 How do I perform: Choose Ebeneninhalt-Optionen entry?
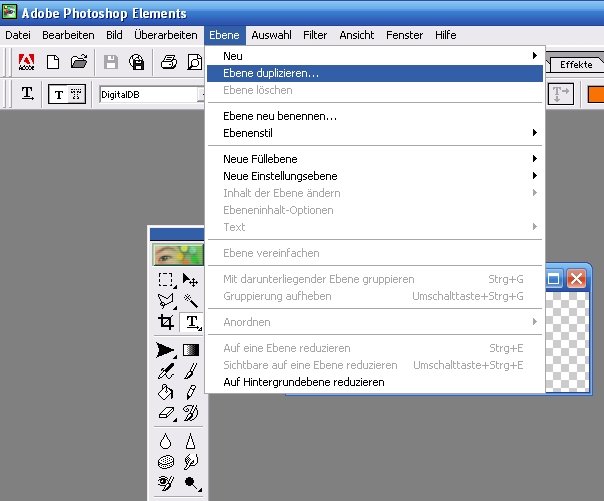[375, 210]
